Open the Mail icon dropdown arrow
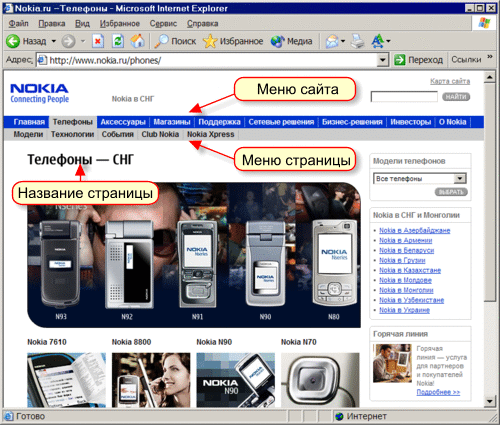Screen dimensions: 500x425 pos(343,41)
